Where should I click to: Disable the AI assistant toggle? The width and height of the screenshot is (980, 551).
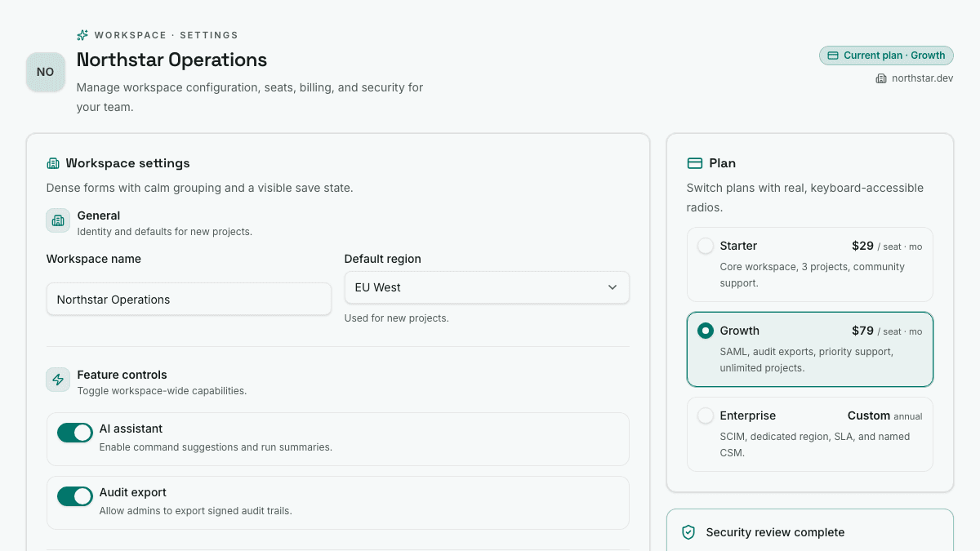(x=75, y=433)
